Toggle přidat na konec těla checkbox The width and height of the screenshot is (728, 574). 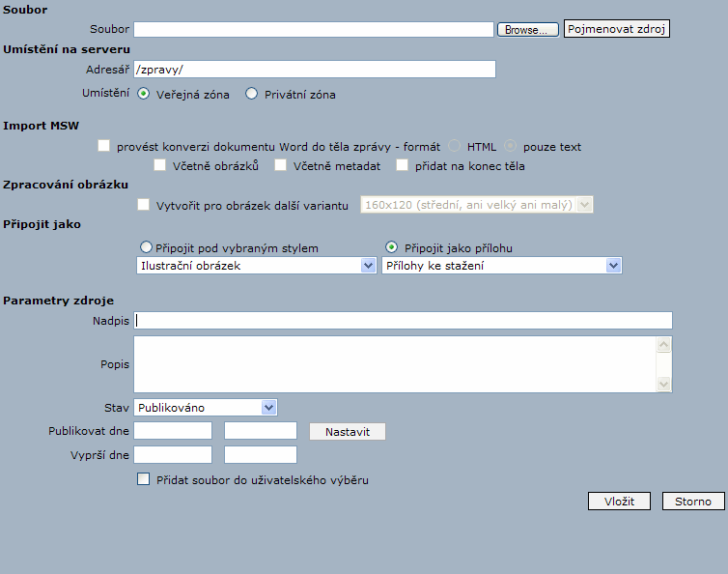coord(403,165)
